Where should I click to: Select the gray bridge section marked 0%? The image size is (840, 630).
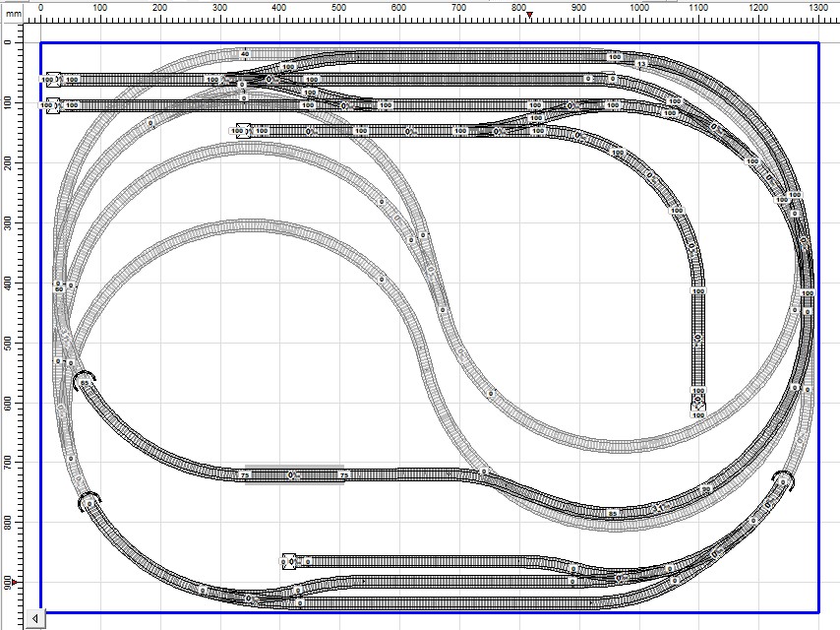tap(293, 474)
